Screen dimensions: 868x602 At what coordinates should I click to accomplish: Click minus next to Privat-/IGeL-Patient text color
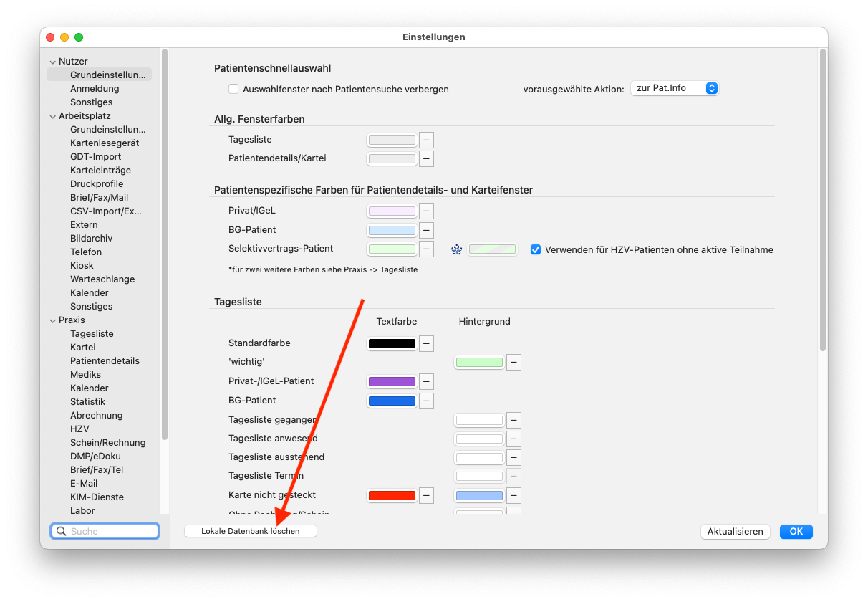(x=427, y=381)
